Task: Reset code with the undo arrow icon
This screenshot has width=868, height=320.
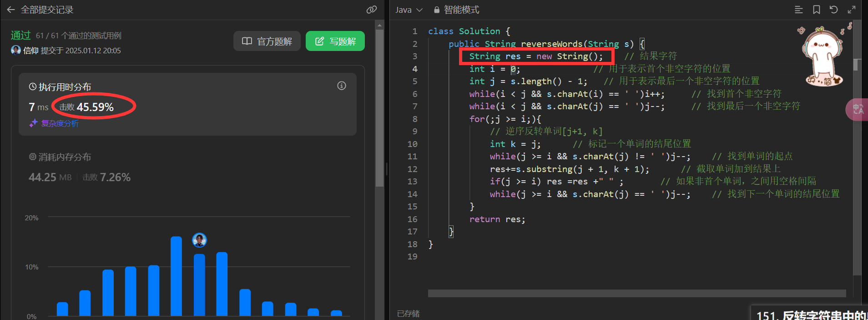Action: pyautogui.click(x=833, y=10)
